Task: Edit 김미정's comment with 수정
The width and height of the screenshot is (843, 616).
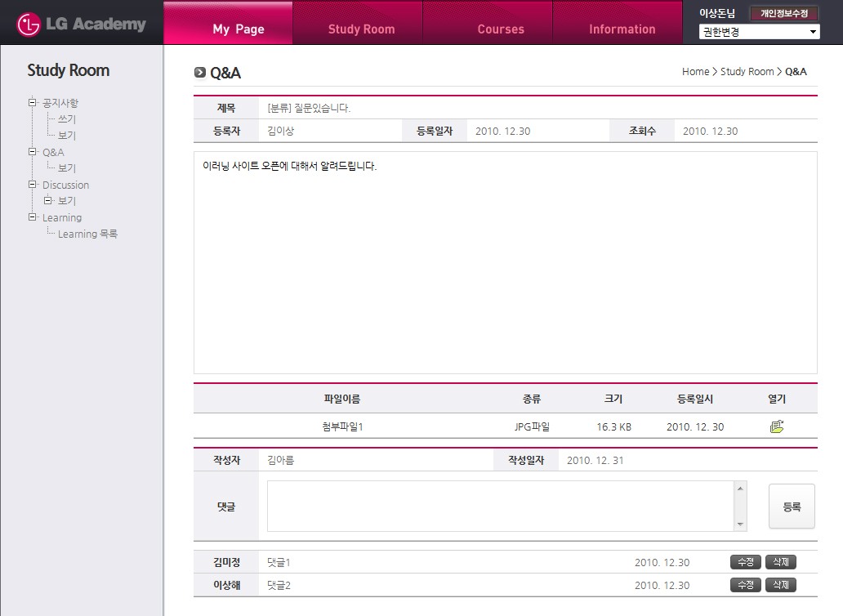Action: (x=745, y=562)
